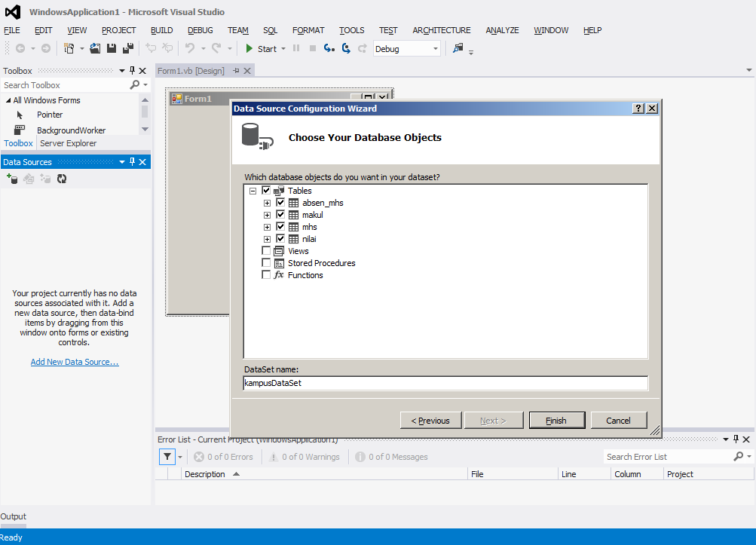Uncheck the Tables checkbox
This screenshot has height=545, width=756.
pyautogui.click(x=266, y=191)
